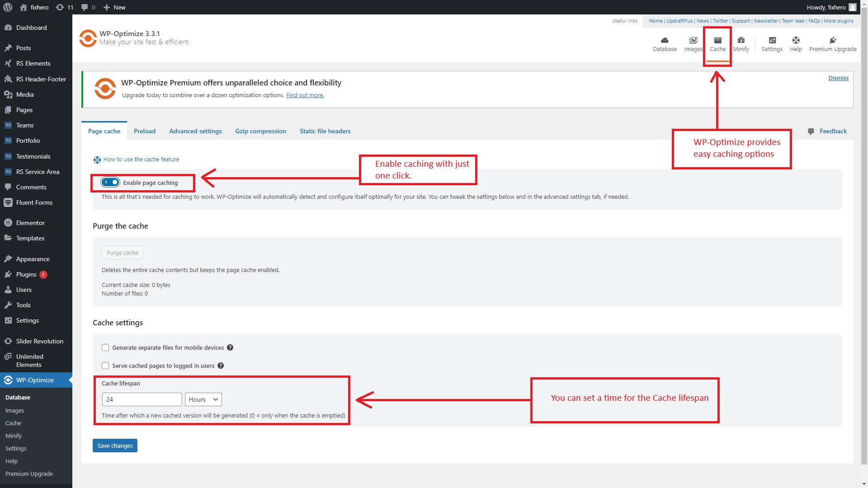Viewport: 868px width, 488px height.
Task: Open the Help lifebuoy icon
Action: point(796,40)
